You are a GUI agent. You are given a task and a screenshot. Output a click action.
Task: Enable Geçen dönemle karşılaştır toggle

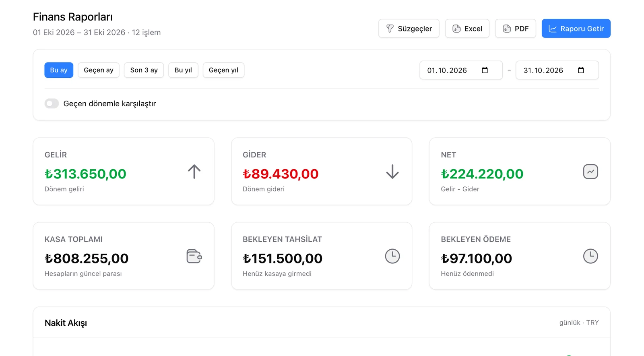[52, 103]
